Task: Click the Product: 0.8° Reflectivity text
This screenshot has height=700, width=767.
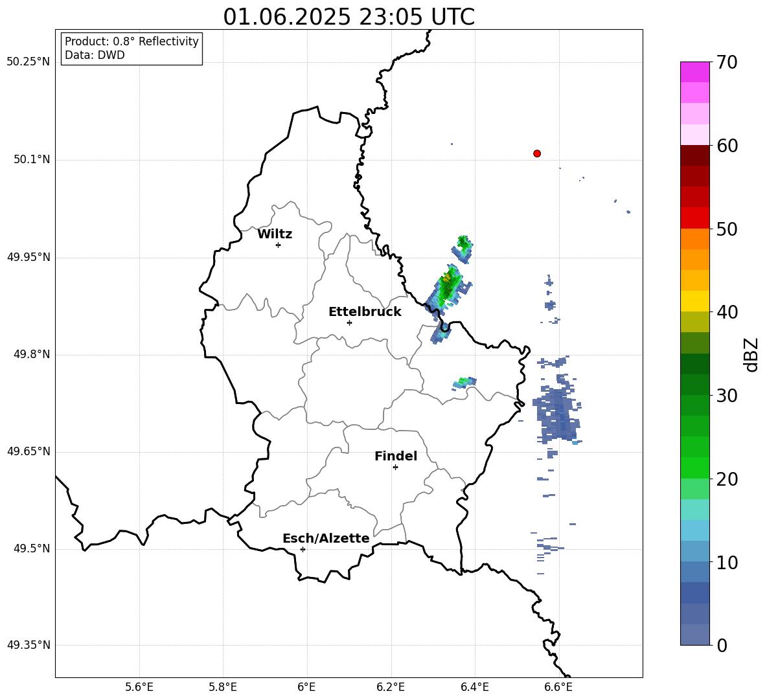Action: click(x=132, y=41)
